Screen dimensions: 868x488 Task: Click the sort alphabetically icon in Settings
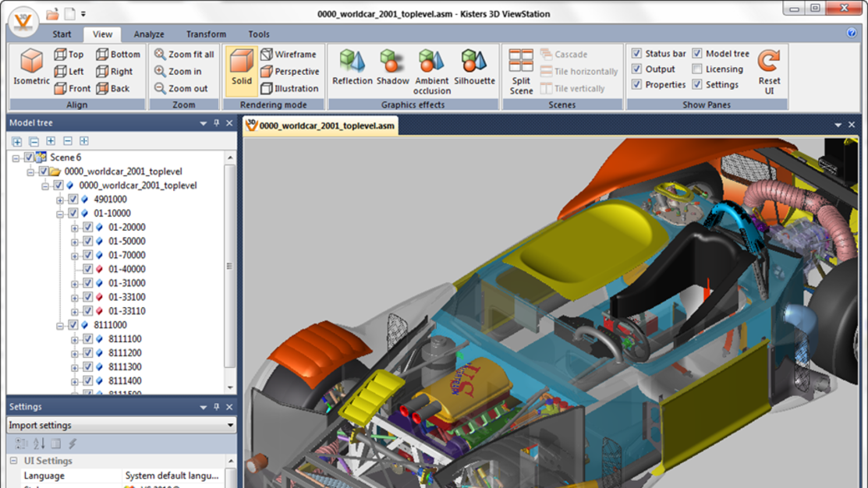[39, 444]
